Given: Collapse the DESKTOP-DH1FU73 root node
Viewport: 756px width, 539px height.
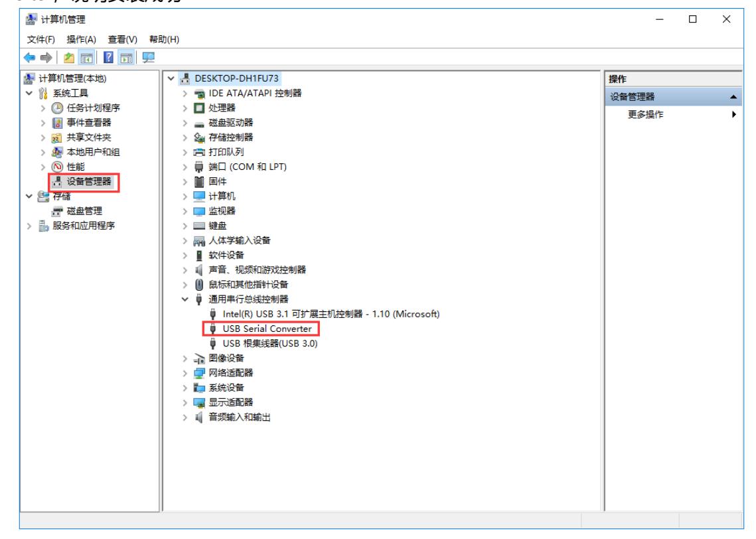Looking at the screenshot, I should click(x=173, y=78).
